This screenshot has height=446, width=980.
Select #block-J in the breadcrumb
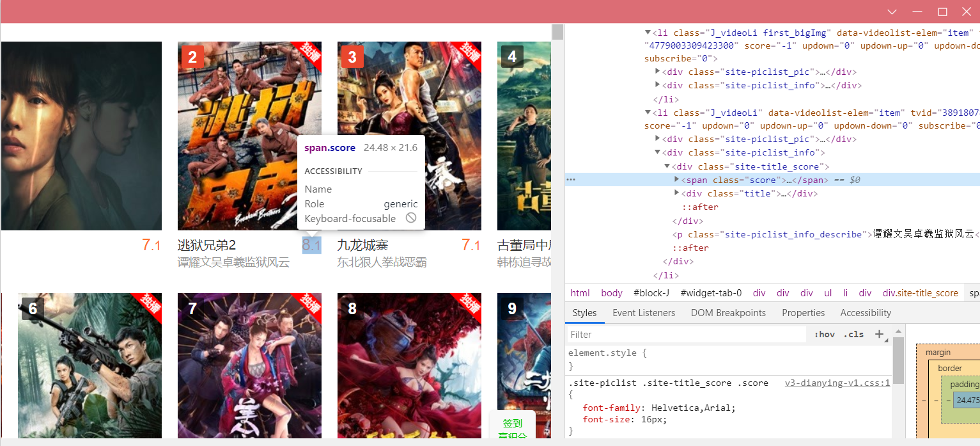pos(651,292)
